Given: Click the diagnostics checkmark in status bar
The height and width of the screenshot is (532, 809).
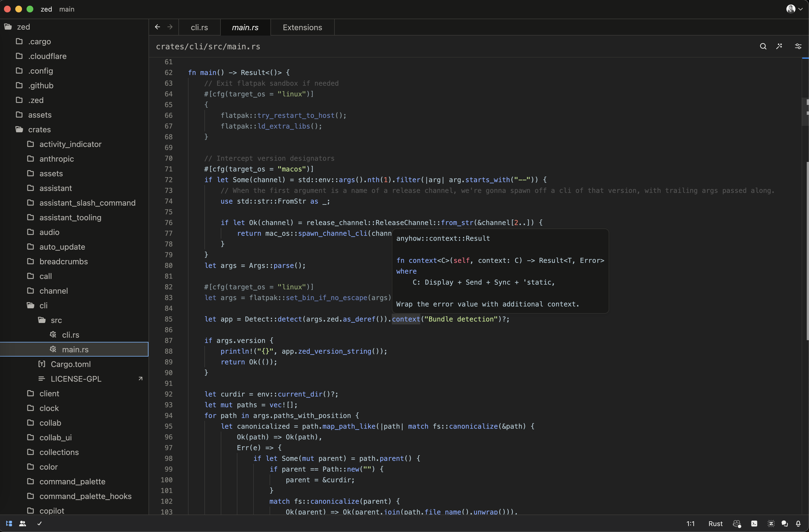Looking at the screenshot, I should click(x=40, y=524).
